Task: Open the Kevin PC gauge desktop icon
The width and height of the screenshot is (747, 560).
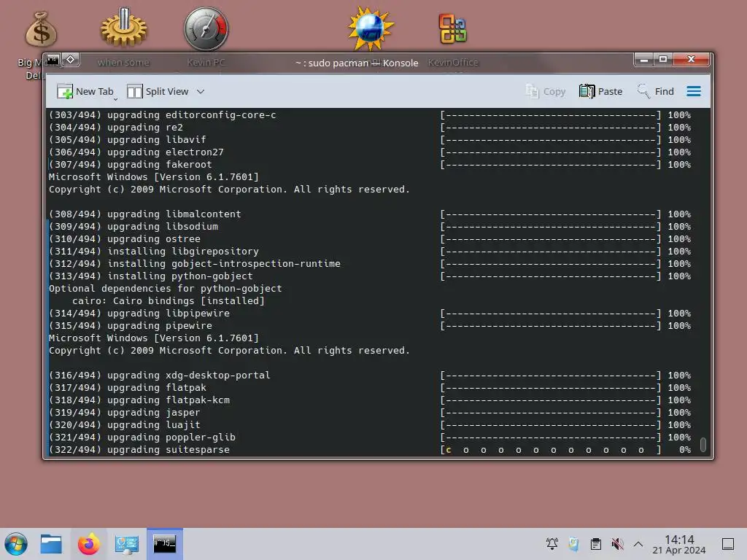Action: click(x=206, y=28)
